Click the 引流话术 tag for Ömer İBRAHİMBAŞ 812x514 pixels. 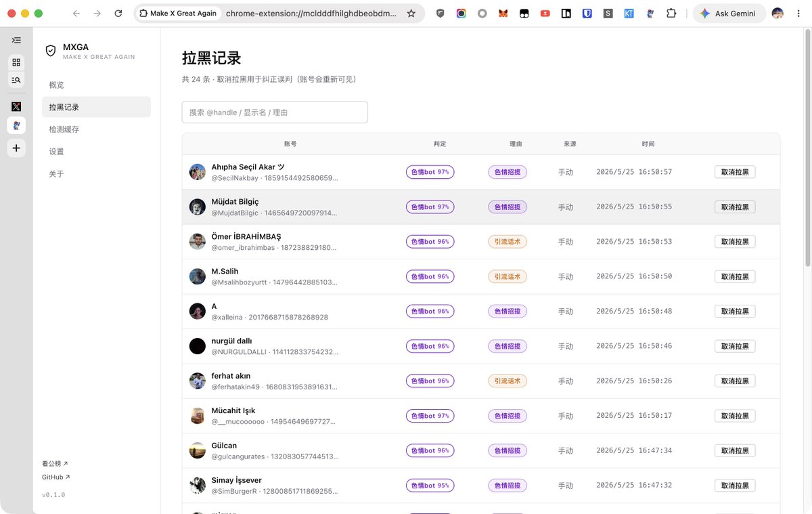(x=507, y=242)
